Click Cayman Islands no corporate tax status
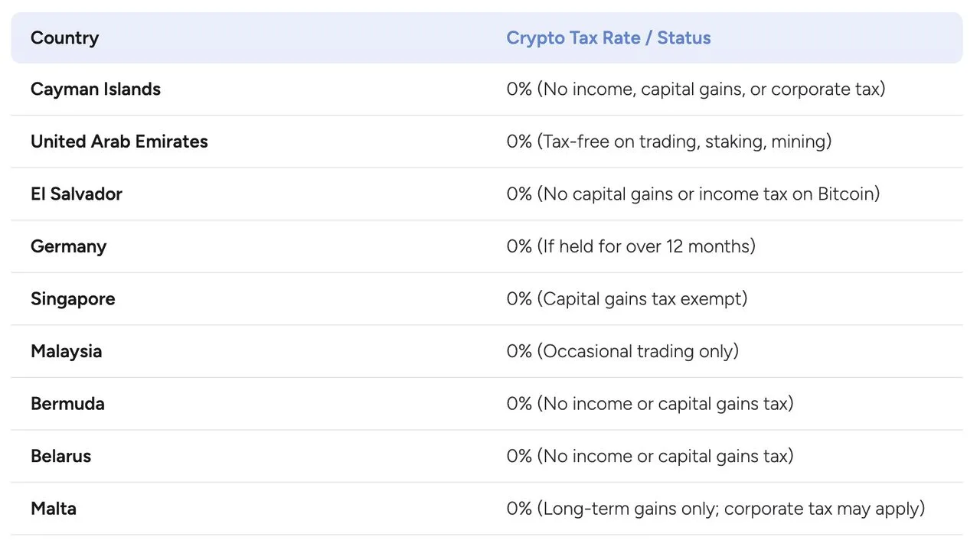980x550 pixels. tap(695, 89)
